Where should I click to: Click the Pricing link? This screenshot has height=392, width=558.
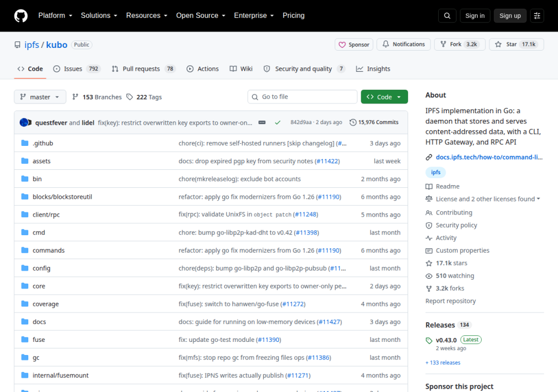pyautogui.click(x=293, y=16)
